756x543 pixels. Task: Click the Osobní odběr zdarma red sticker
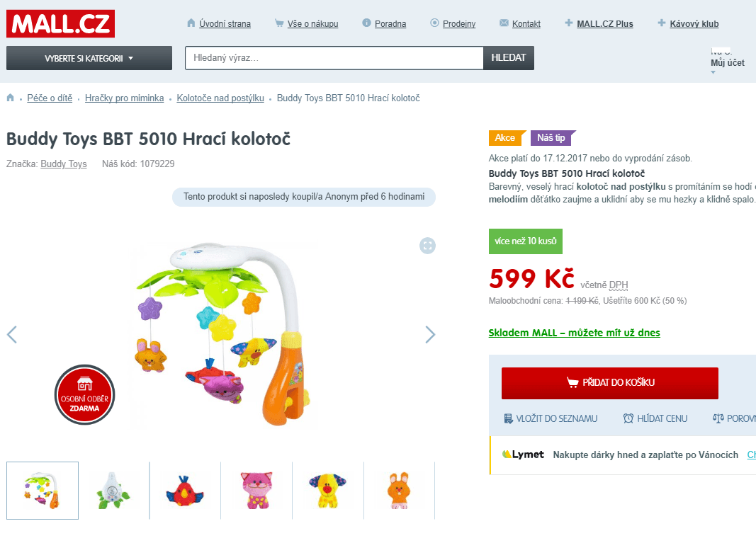click(84, 394)
